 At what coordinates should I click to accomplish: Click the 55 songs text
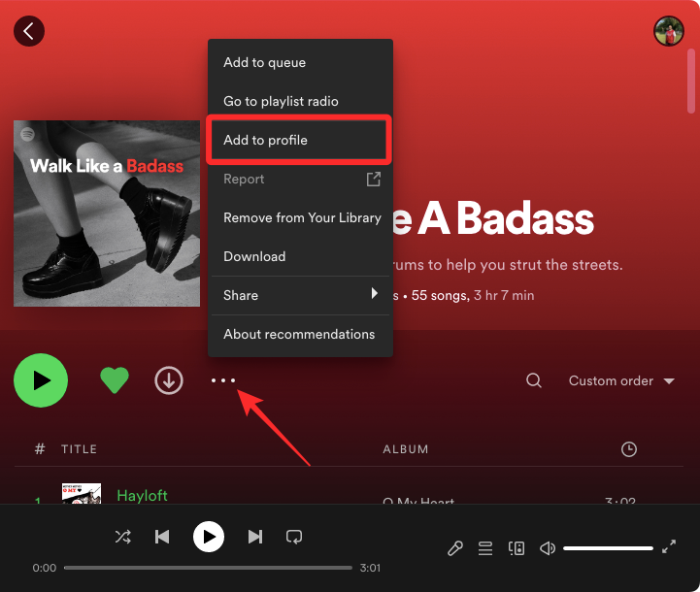click(440, 295)
